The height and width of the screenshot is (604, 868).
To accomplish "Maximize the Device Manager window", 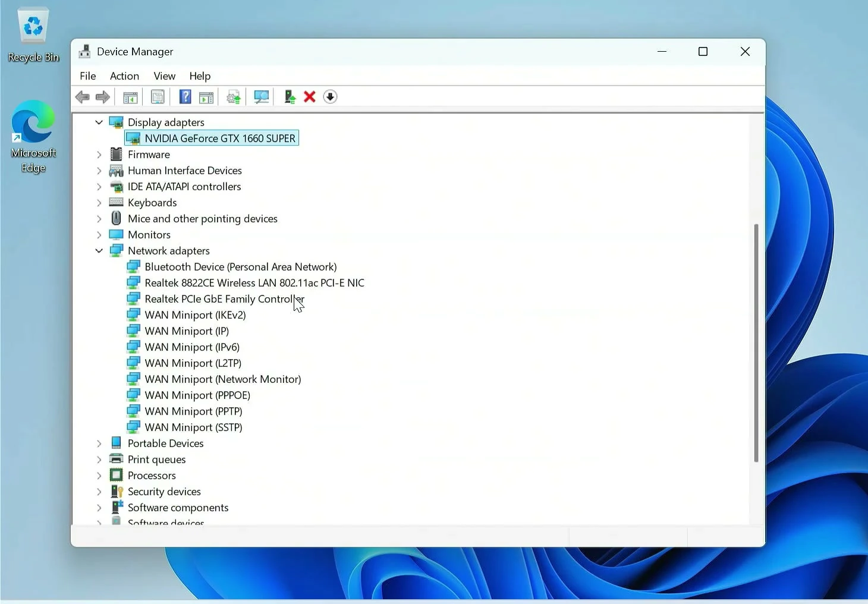I will [703, 52].
